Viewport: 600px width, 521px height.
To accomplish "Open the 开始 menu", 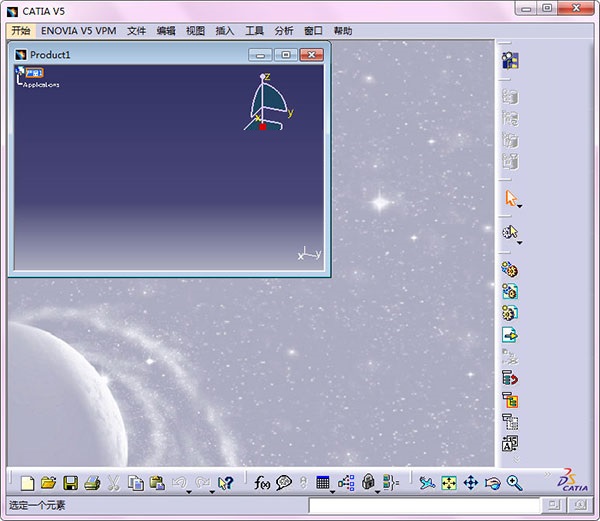I will [21, 31].
